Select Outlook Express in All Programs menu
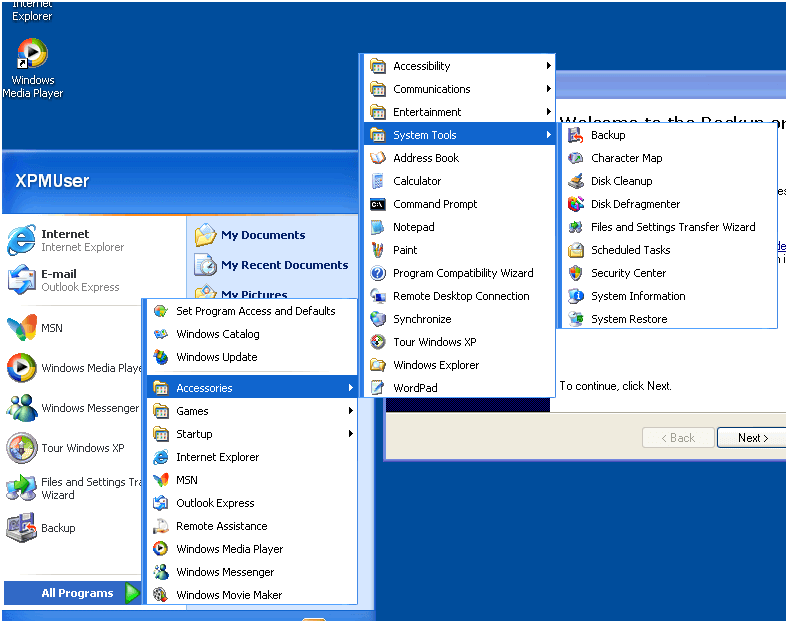 click(252, 503)
